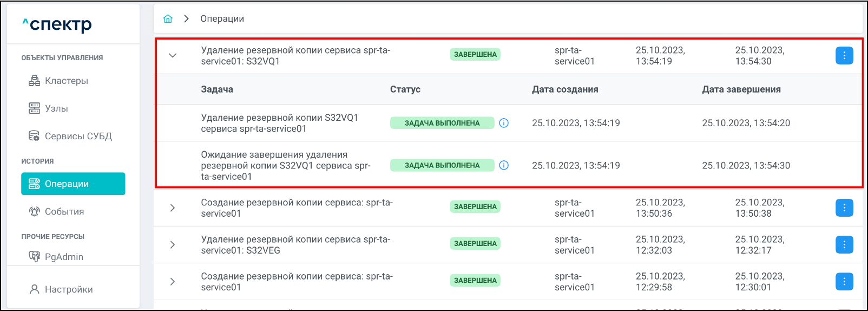Open the События history page

[64, 211]
